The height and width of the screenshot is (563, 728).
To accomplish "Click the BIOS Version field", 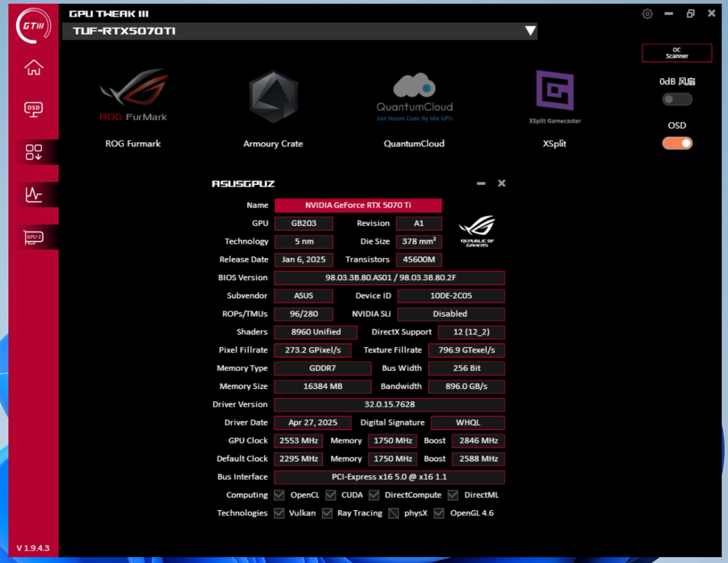I will pos(389,278).
